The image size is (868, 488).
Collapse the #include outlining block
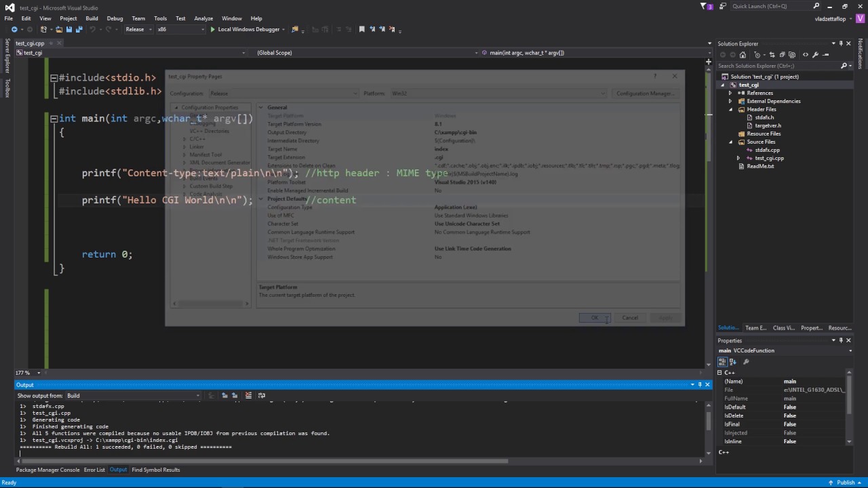[x=54, y=78]
